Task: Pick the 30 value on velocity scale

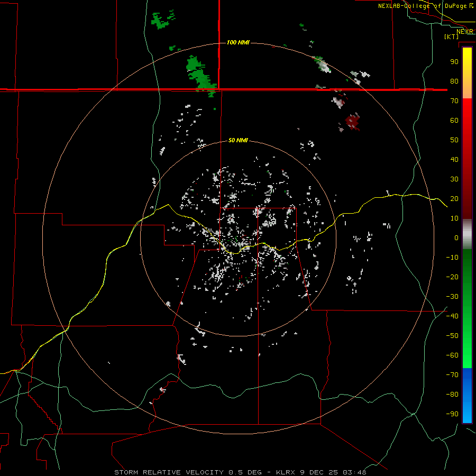Action: pyautogui.click(x=454, y=179)
